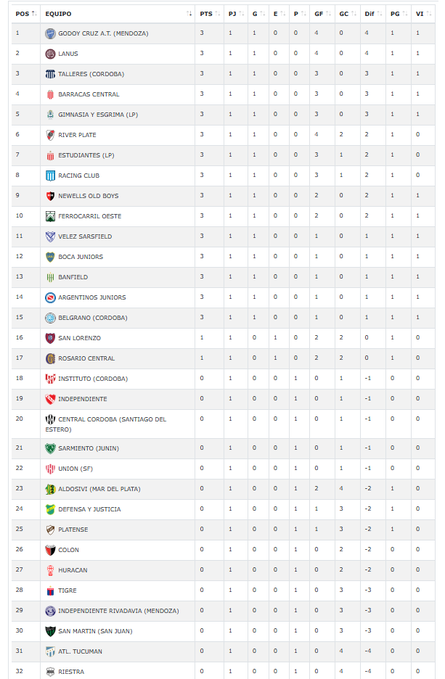Select the RIESTRA row at table bottom
The image size is (445, 679).
(223, 671)
